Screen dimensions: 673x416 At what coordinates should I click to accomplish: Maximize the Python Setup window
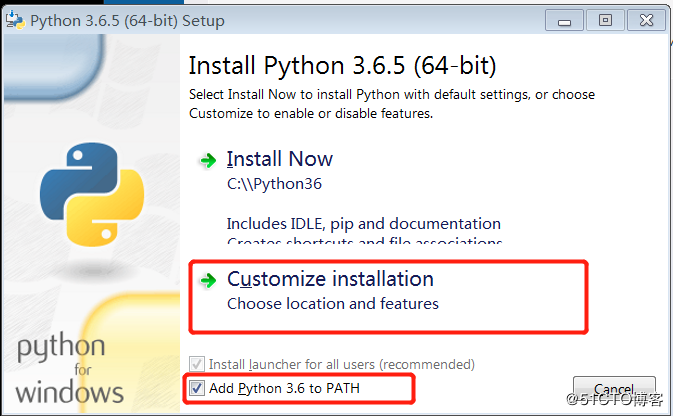(x=605, y=20)
